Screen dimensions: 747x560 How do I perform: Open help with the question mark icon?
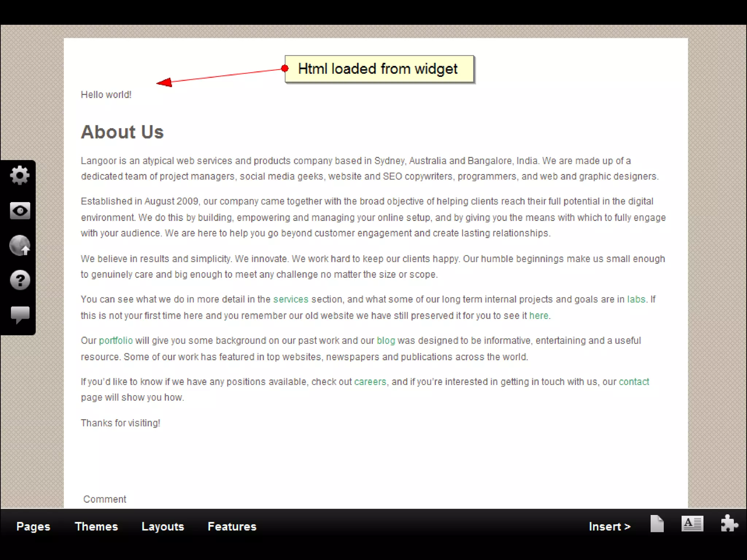(20, 280)
